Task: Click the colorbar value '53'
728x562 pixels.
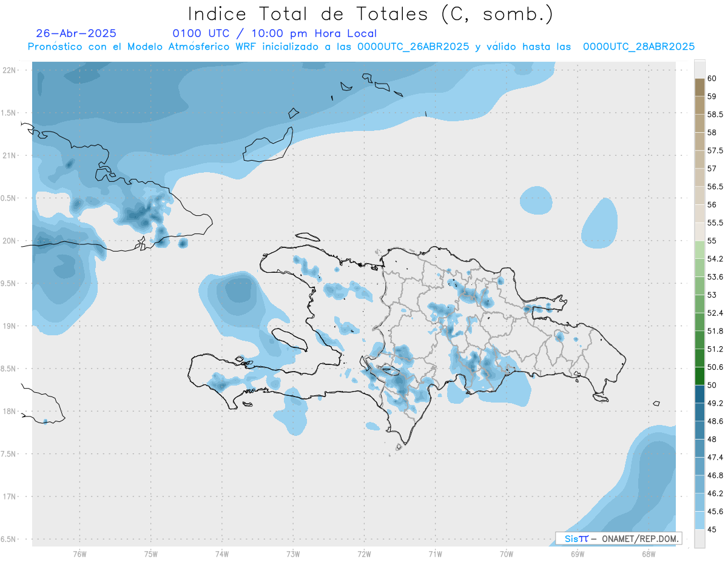Action: point(712,295)
